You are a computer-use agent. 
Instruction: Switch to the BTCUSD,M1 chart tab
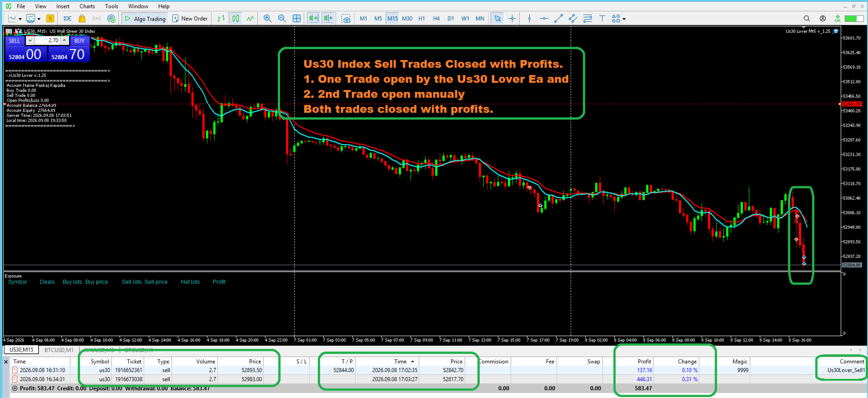[59, 350]
